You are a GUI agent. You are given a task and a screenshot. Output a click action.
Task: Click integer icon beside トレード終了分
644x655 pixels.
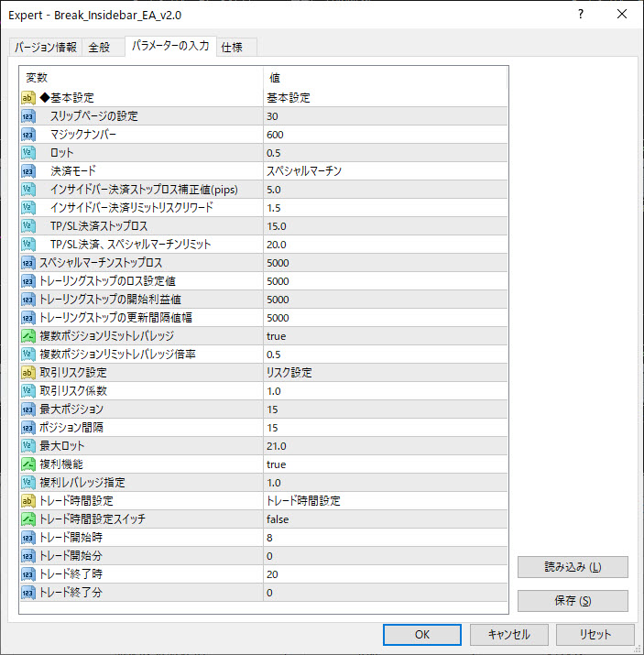pos(28,593)
